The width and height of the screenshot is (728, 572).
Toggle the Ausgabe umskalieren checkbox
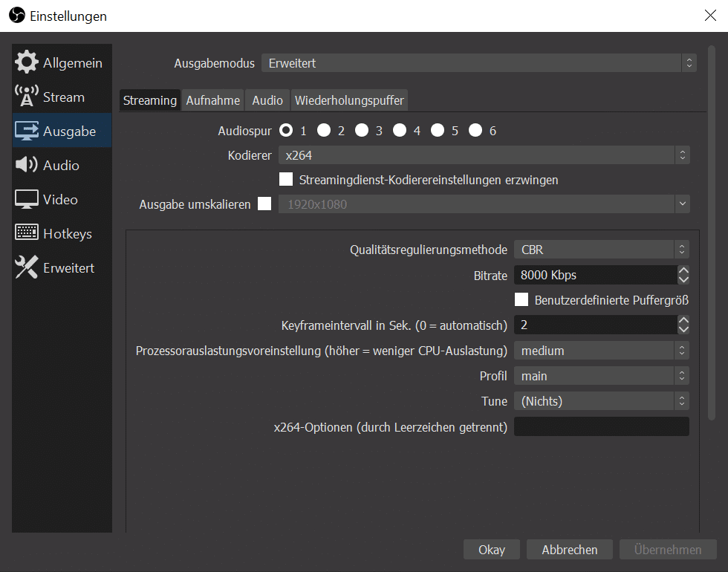coord(264,204)
